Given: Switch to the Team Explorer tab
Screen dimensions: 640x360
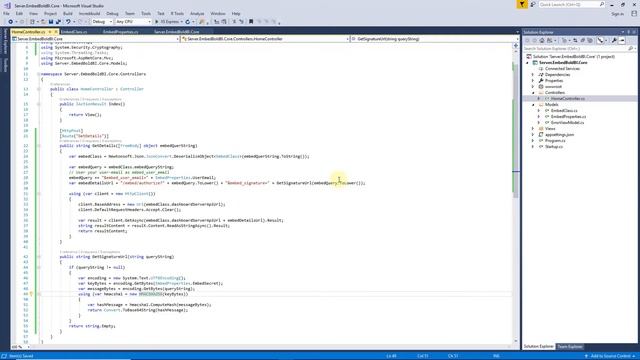Looking at the screenshot, I should pyautogui.click(x=570, y=347).
